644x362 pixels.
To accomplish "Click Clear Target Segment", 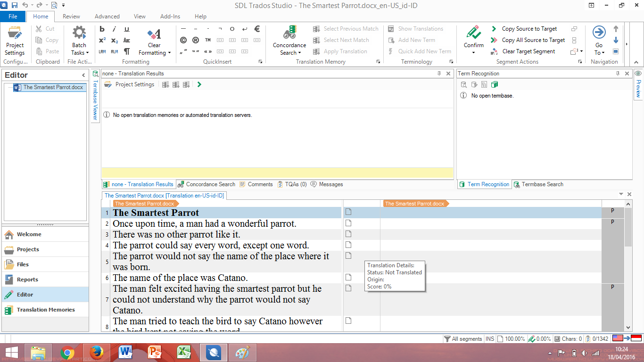I will (x=523, y=51).
